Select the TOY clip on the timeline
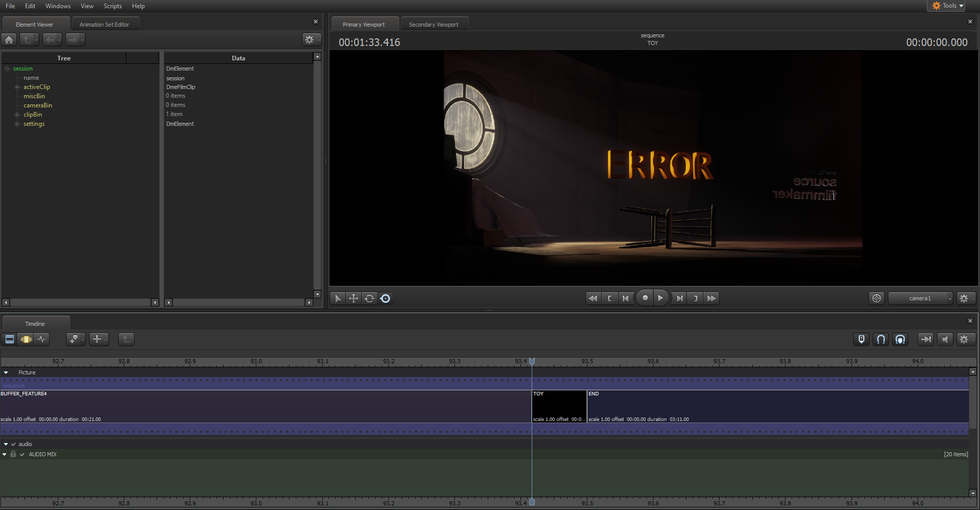This screenshot has height=510, width=980. click(559, 407)
